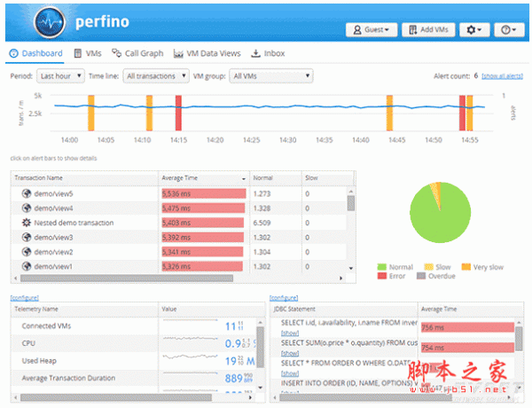Click the orange alert bar near 14:10
Viewport: 532px width, 408px height.
pyautogui.click(x=149, y=113)
